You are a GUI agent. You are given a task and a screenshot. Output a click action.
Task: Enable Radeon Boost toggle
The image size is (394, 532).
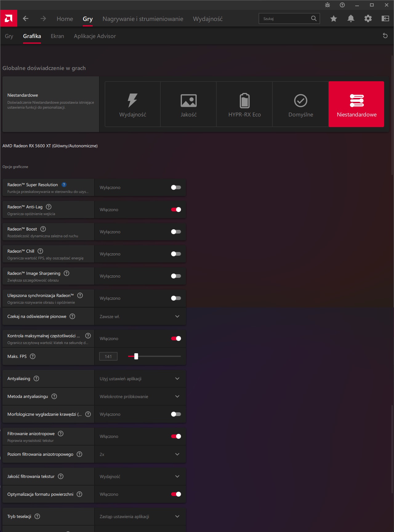[176, 232]
